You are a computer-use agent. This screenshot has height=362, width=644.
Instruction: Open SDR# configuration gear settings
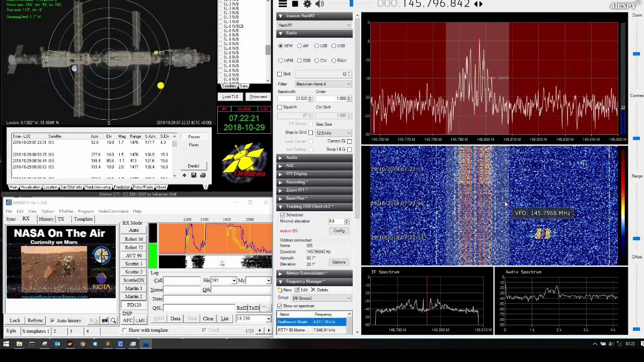pyautogui.click(x=307, y=4)
